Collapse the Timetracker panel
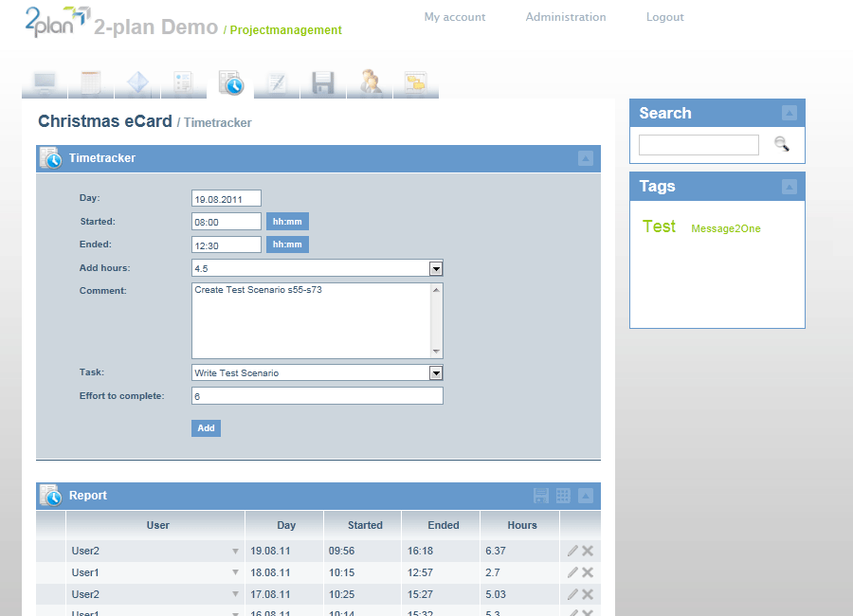853x616 pixels. tap(586, 158)
